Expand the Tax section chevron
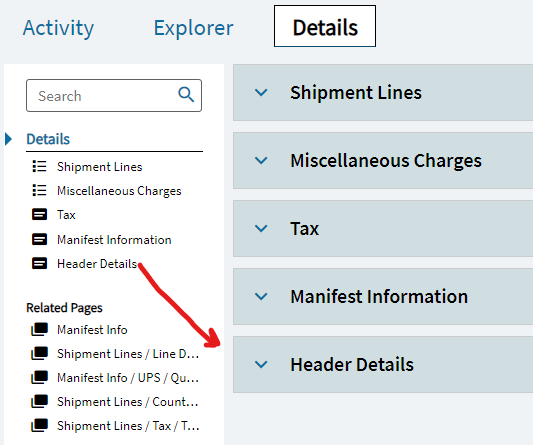 pyautogui.click(x=261, y=228)
